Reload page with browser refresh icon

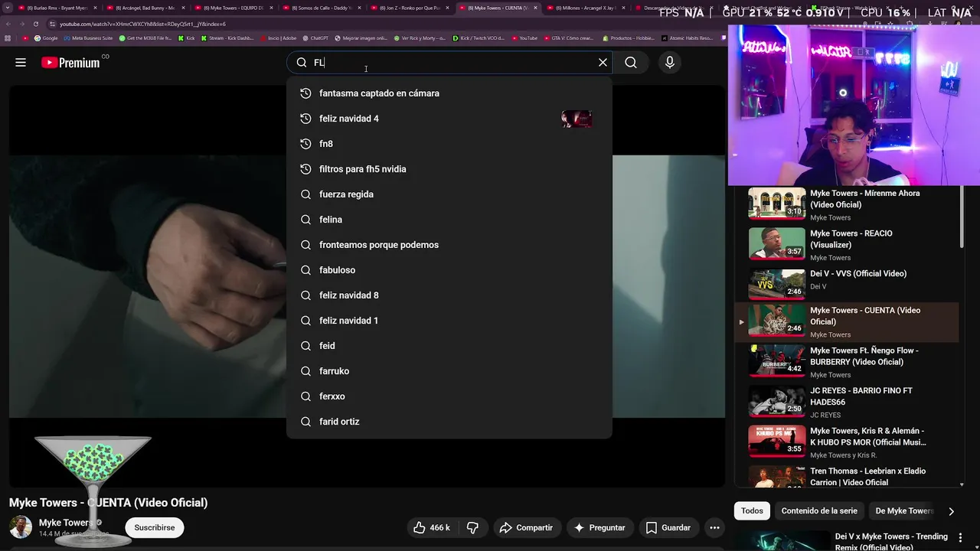[35, 24]
